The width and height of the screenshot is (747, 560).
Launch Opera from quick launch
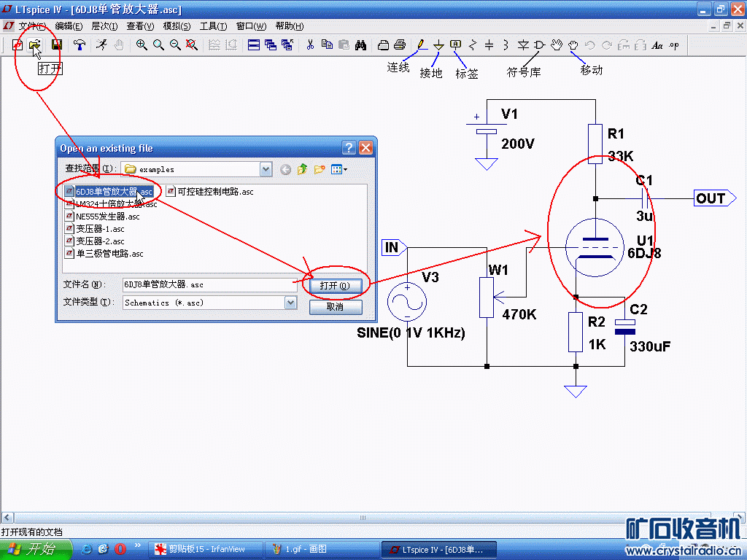(120, 549)
